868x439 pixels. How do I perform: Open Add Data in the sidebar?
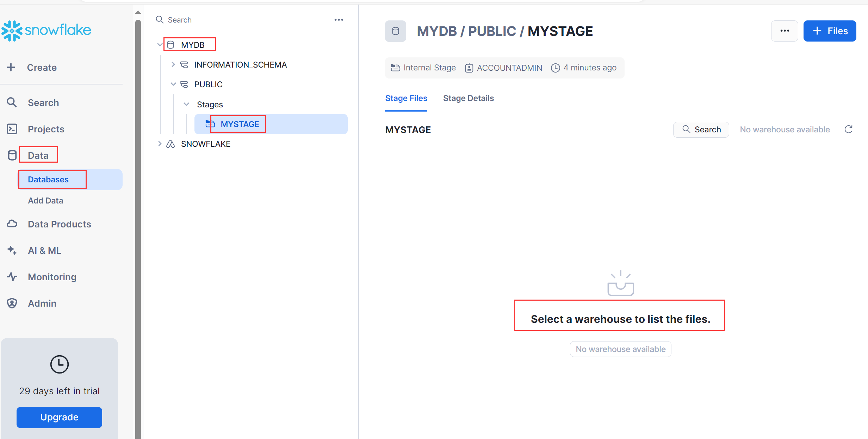coord(45,200)
